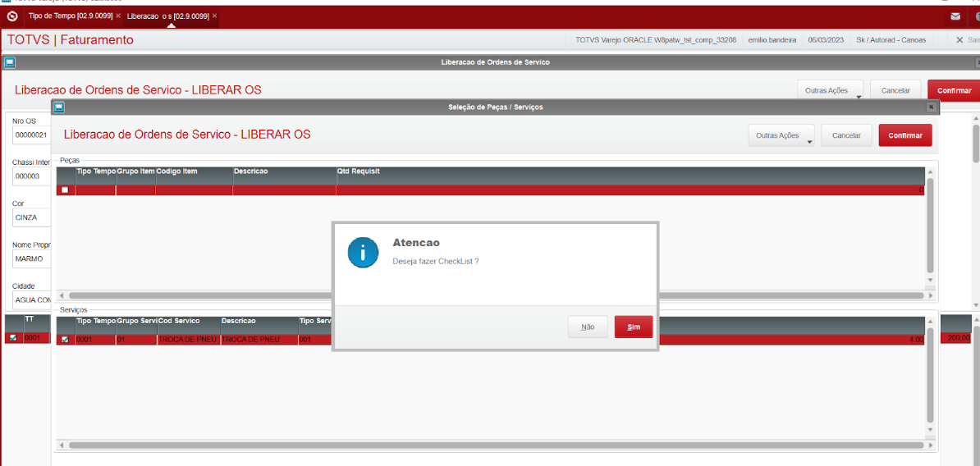Click the Nro OS input field

click(30, 135)
